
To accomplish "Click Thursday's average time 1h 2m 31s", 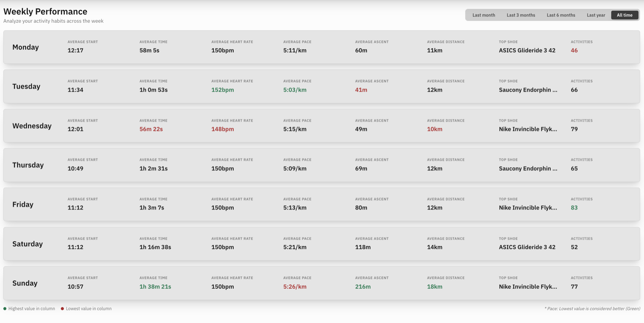I will click(x=153, y=168).
